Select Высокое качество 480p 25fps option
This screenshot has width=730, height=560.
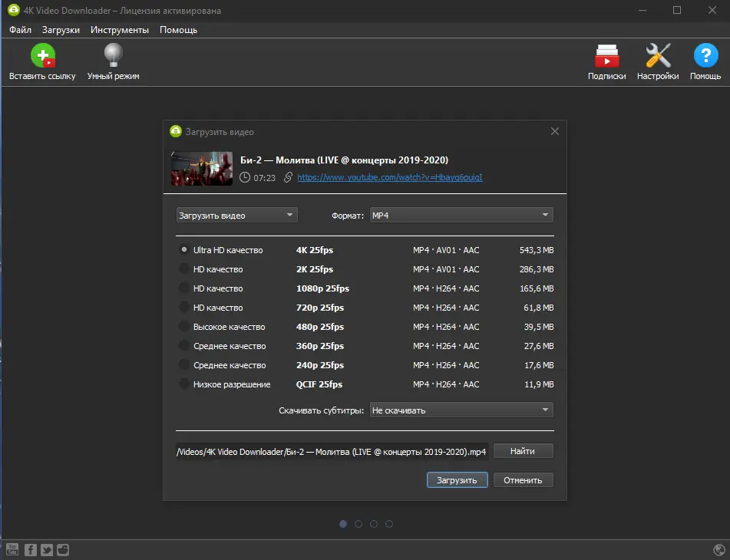coord(184,327)
